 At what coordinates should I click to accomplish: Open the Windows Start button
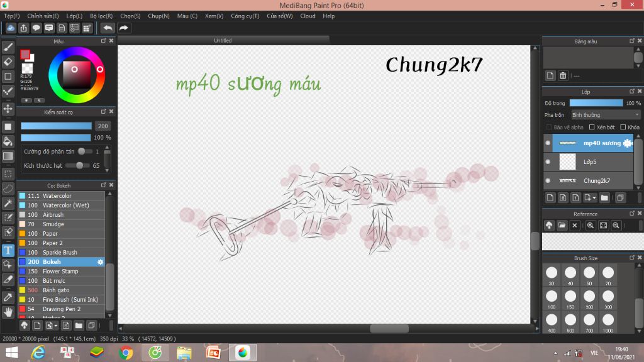click(x=11, y=353)
